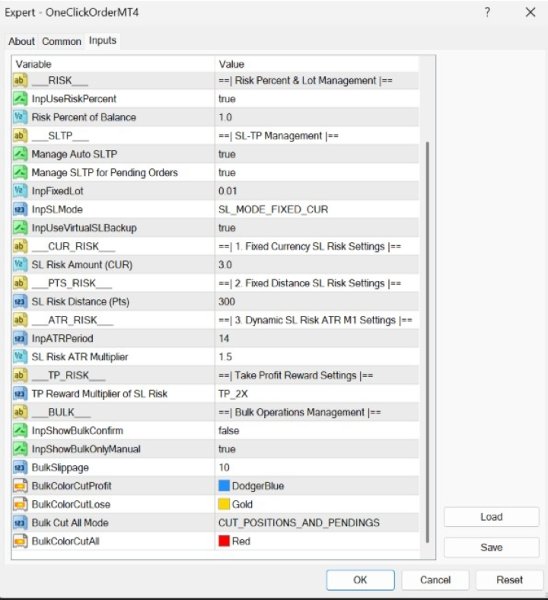
Task: Switch to the About tab
Action: 21,41
